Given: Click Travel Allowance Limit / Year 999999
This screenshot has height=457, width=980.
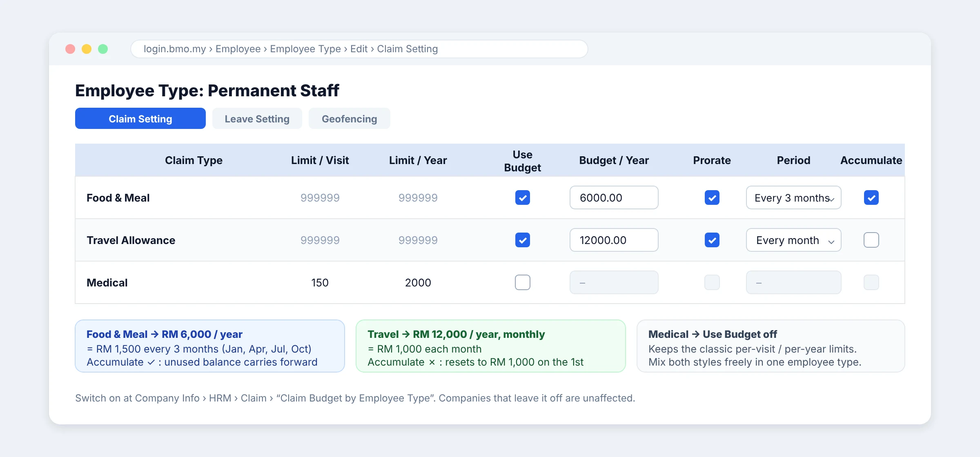Looking at the screenshot, I should tap(418, 240).
